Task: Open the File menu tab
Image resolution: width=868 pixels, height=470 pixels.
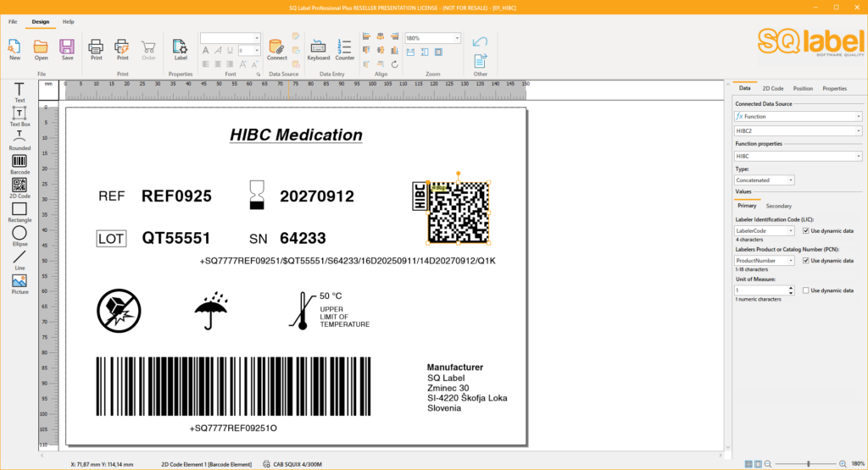Action: [13, 21]
